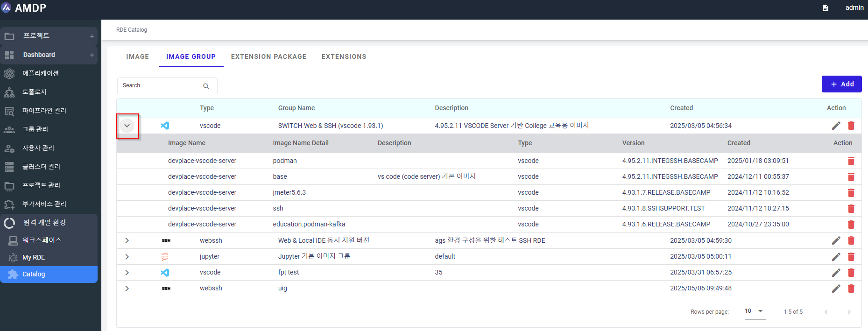Screen dimensions: 868x331
Task: Go to the previous page
Action: [x=826, y=312]
